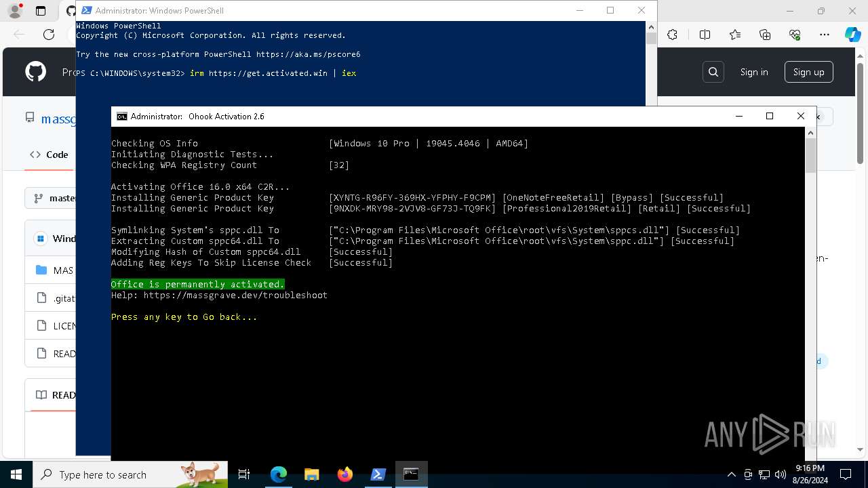Click the repository icon beside massgrave title
868x488 pixels.
pos(30,117)
